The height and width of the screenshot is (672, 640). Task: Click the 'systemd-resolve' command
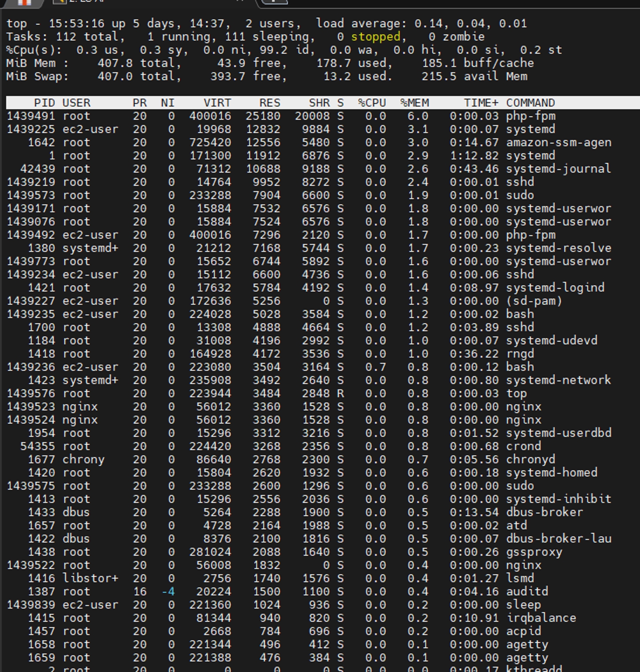559,248
